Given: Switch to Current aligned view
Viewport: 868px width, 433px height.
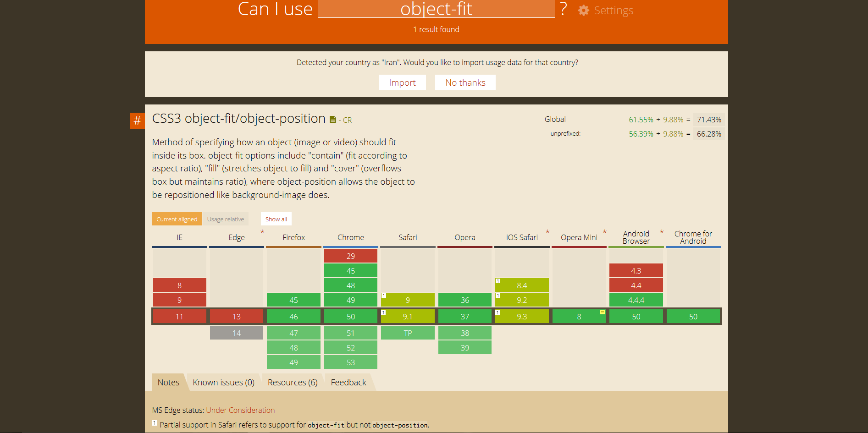Looking at the screenshot, I should click(x=177, y=219).
